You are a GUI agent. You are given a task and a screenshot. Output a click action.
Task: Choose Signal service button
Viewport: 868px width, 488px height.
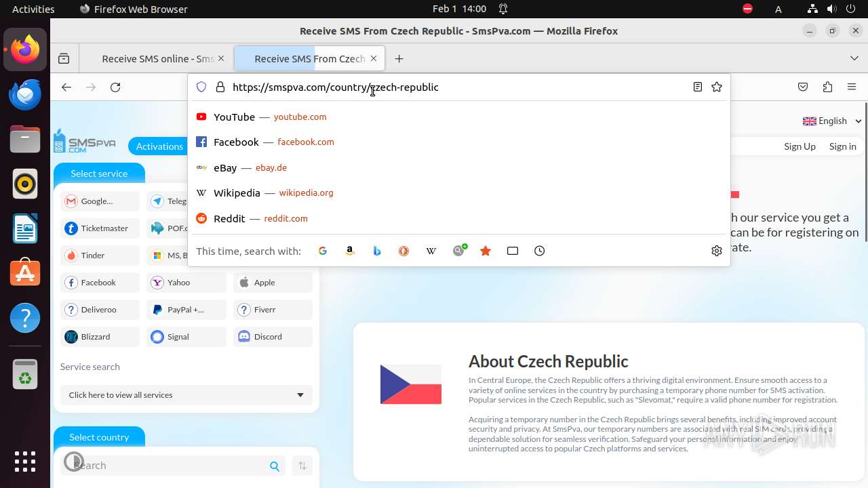point(186,337)
